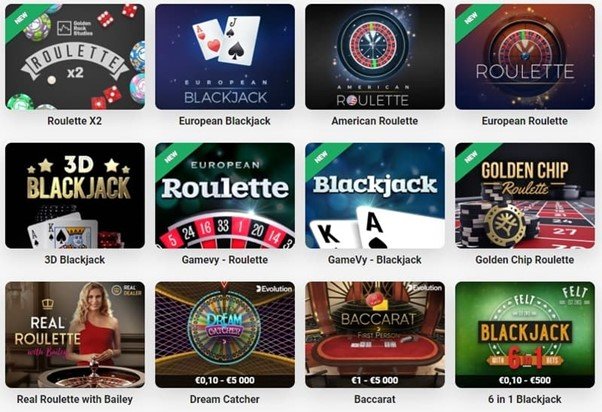Click the Gamevy - Roulette title text

coord(225,260)
